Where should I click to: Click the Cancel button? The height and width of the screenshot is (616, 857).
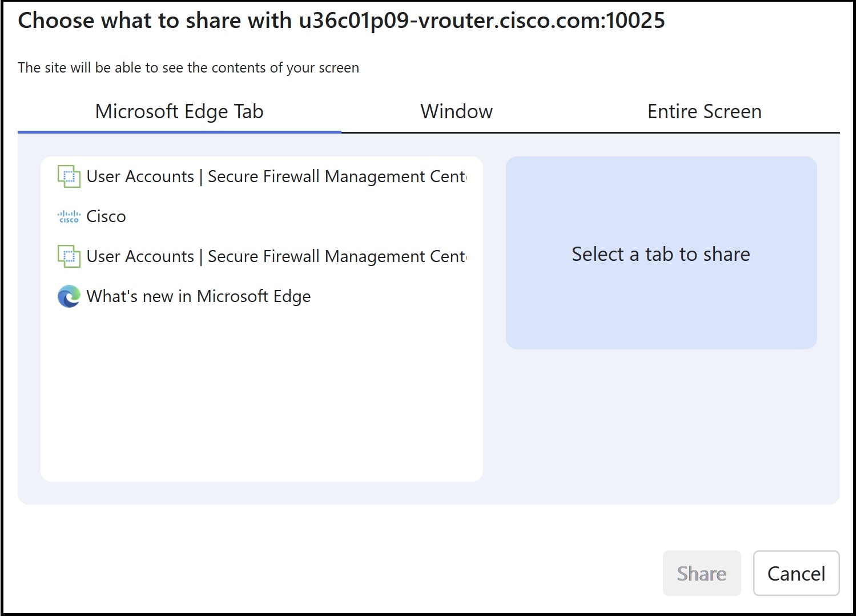point(796,573)
